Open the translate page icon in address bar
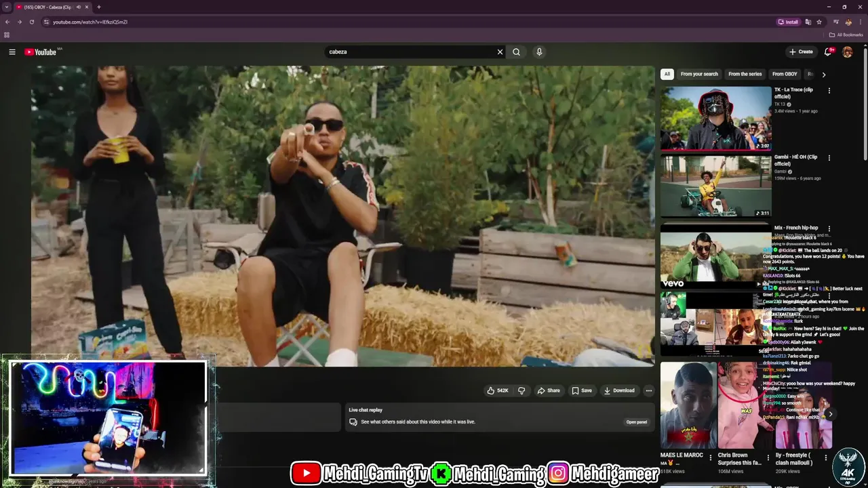The width and height of the screenshot is (868, 488). pos(808,22)
